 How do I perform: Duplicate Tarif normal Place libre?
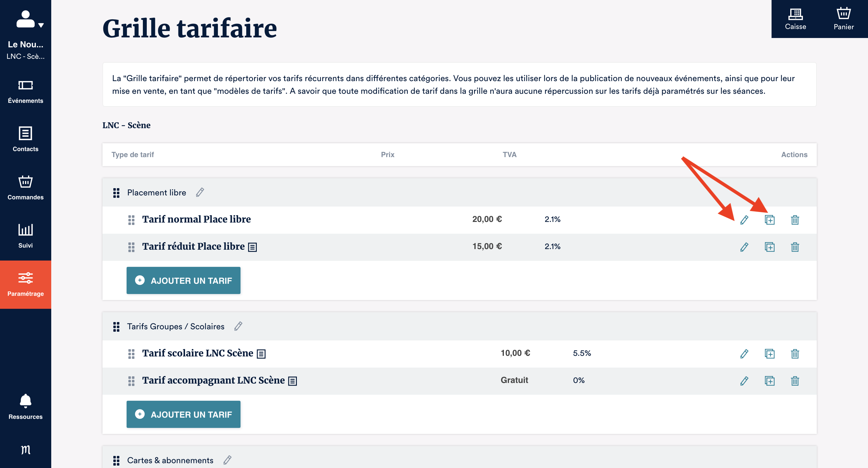[770, 220]
